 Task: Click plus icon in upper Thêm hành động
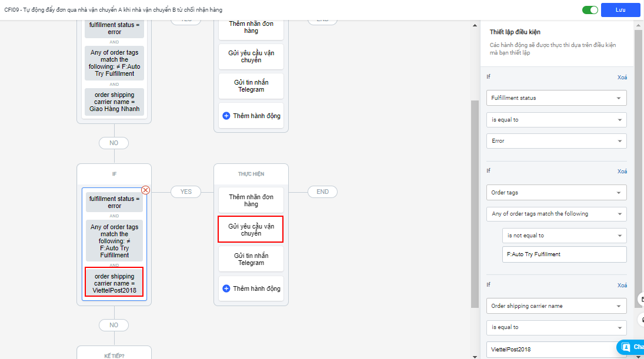[x=226, y=116]
